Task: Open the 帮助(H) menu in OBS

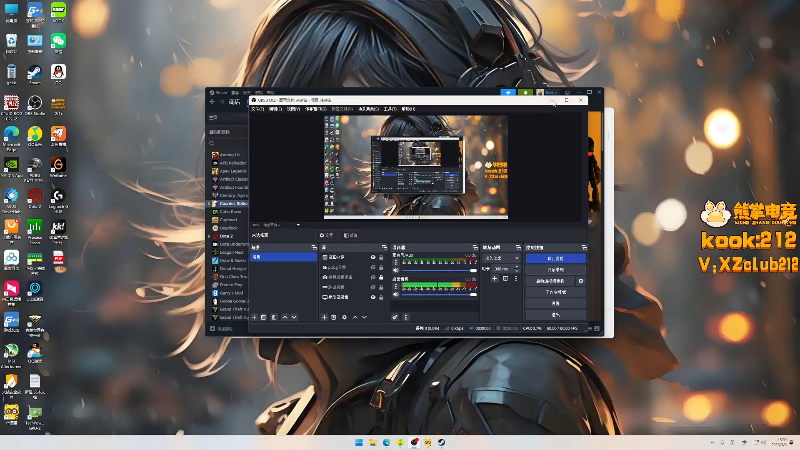Action: [408, 109]
